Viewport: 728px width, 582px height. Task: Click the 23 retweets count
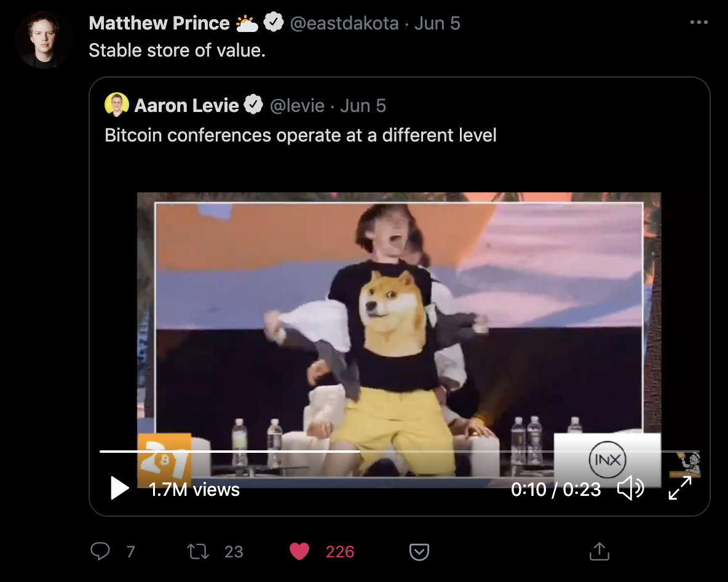tap(234, 552)
